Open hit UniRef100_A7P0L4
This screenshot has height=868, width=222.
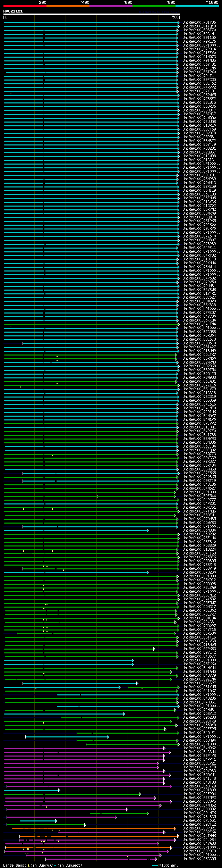tap(199, 49)
